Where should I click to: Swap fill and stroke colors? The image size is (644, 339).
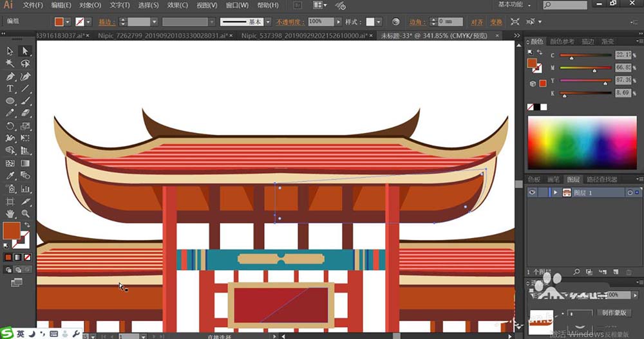(28, 225)
